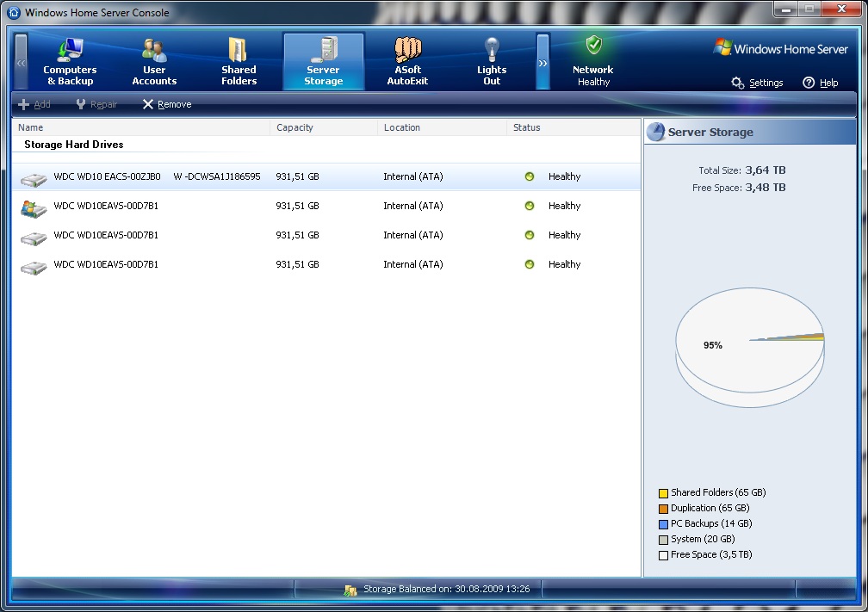Close the Windows Home Server Console window

pyautogui.click(x=841, y=9)
